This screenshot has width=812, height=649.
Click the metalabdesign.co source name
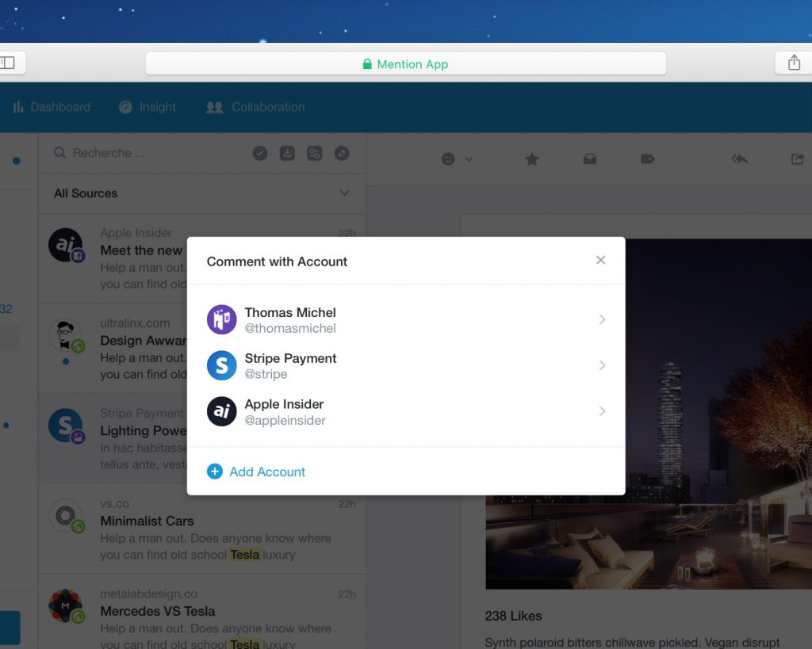[148, 594]
